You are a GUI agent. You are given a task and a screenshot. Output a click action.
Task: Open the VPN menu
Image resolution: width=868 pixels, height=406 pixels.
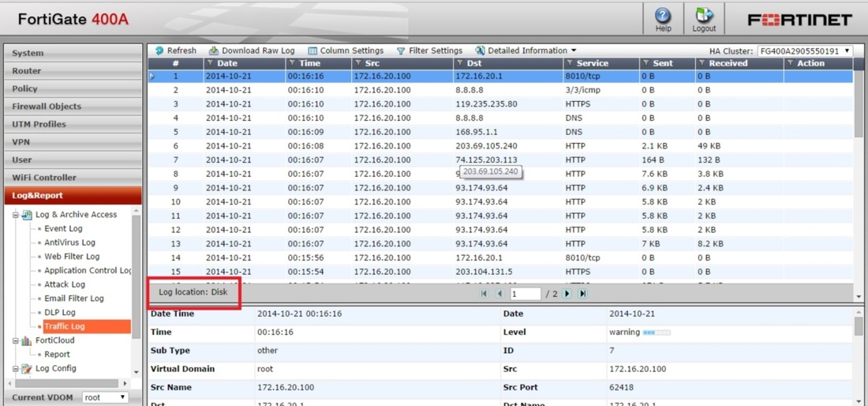tap(73, 142)
